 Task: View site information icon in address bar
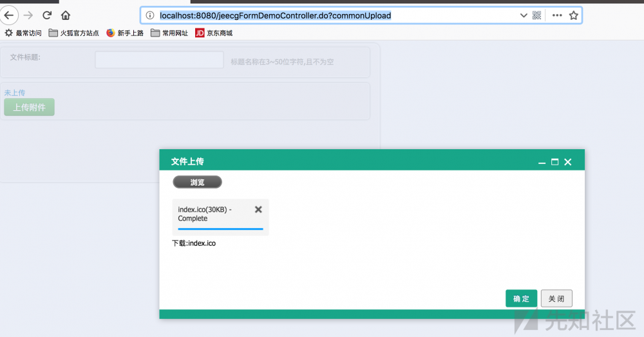pos(150,15)
